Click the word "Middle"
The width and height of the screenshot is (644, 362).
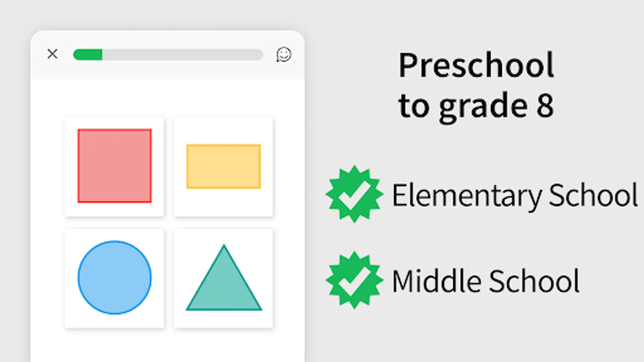pos(436,281)
